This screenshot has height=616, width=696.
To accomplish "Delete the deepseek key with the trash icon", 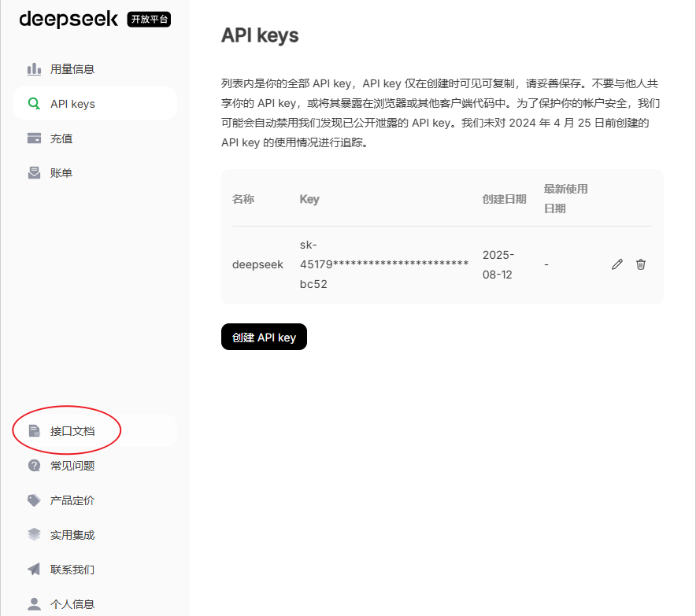I will (641, 264).
